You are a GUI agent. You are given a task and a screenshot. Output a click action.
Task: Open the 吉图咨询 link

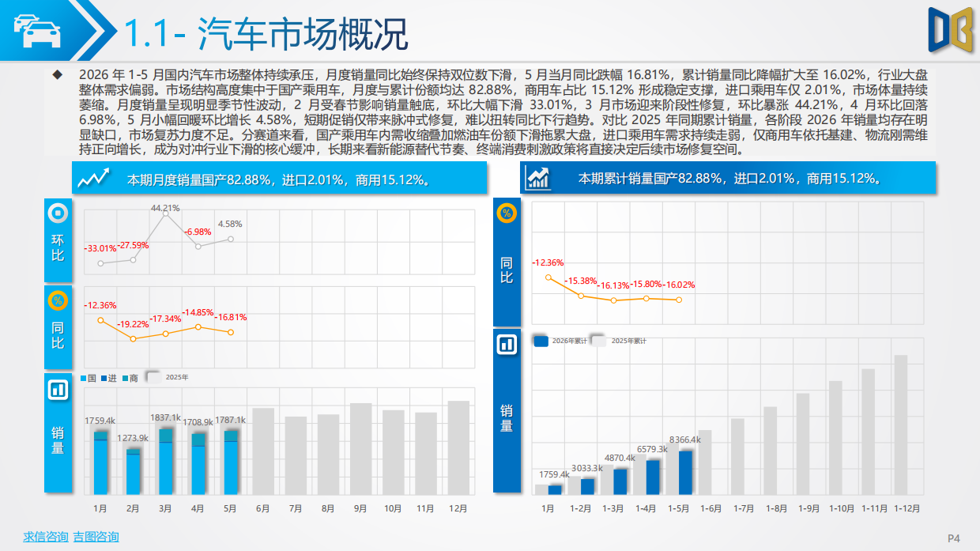tap(96, 537)
